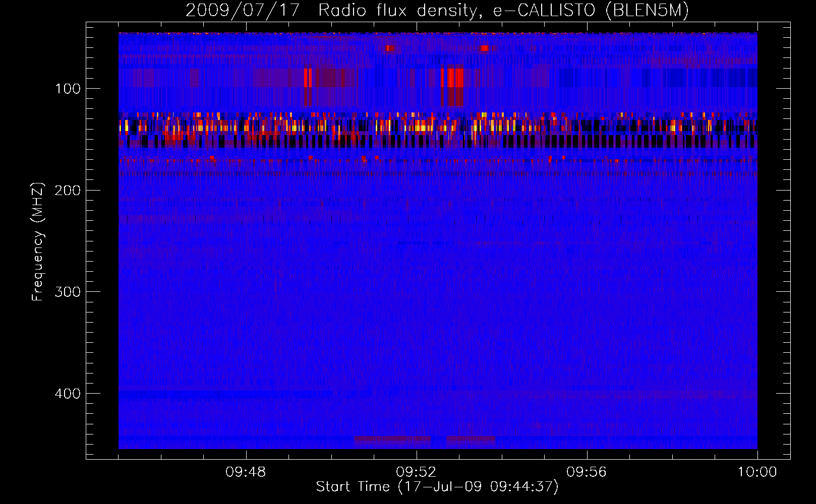
Task: Click the 09:52 time tick label
Action: 416,472
